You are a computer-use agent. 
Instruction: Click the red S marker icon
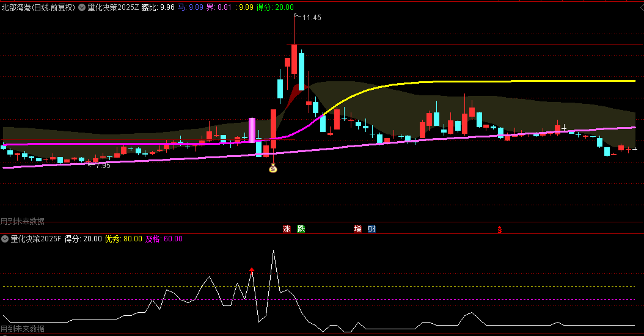pos(499,230)
